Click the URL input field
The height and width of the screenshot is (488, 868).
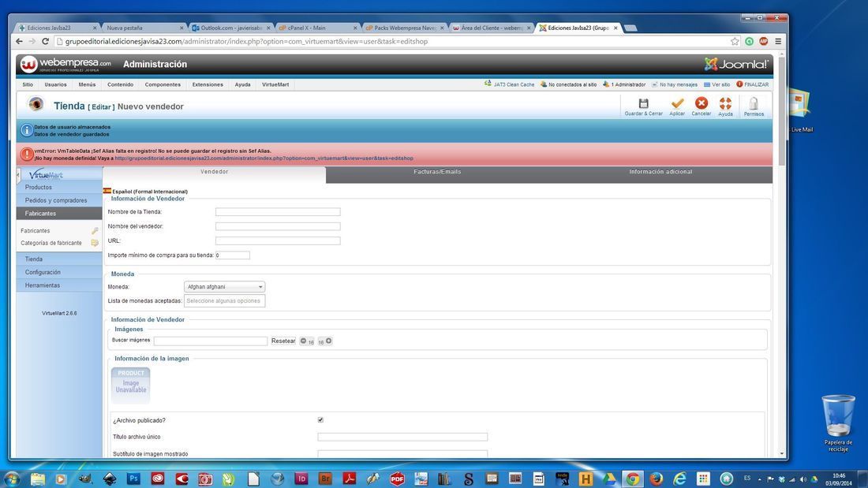[x=278, y=240]
